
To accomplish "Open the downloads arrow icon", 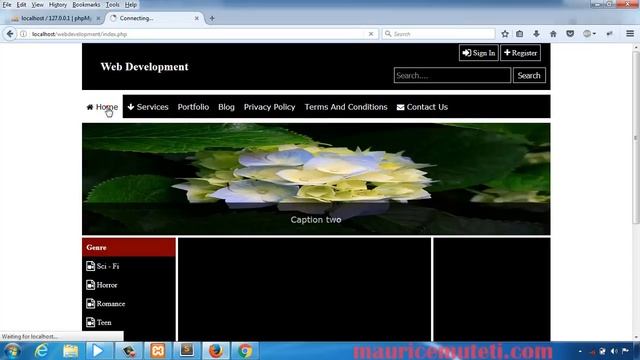I will pos(536,34).
